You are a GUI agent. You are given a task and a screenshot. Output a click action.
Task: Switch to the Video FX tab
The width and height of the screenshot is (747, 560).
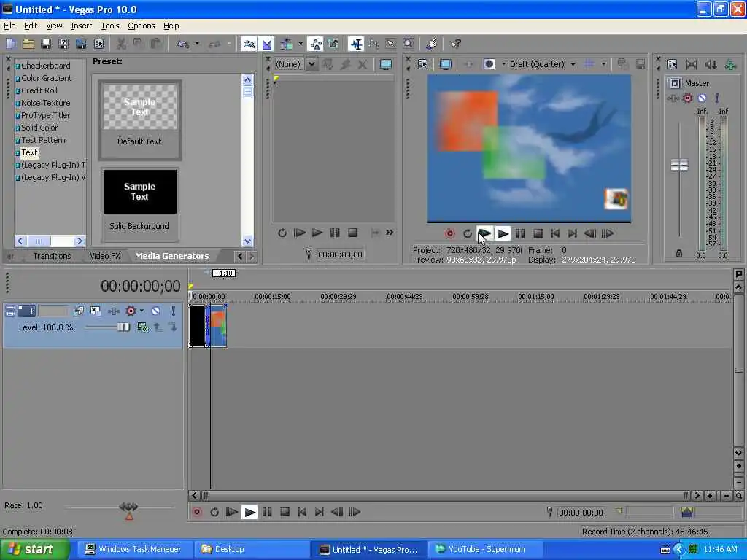point(105,256)
